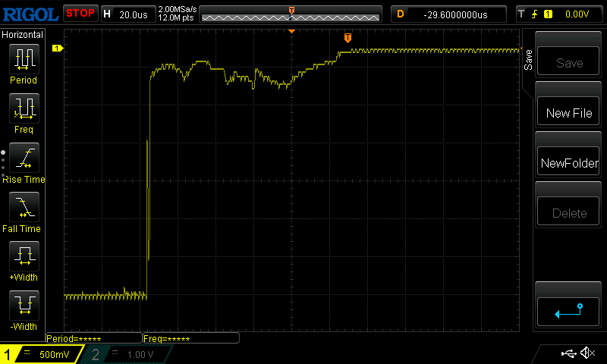Toggle the speaker sound icon
The height and width of the screenshot is (364, 607).
(x=587, y=353)
